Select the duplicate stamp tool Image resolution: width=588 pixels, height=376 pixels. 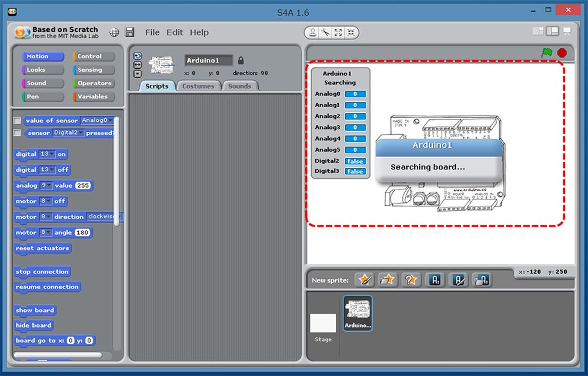312,32
